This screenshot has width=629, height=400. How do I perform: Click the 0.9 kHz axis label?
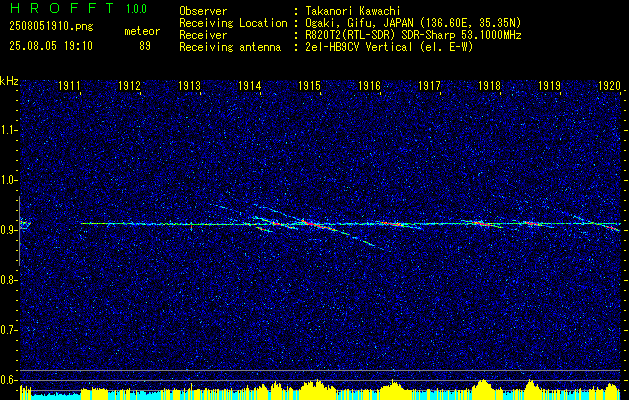point(8,230)
